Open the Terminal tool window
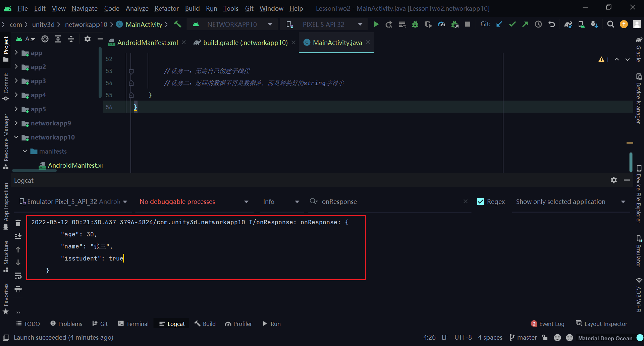644x346 pixels. coord(133,324)
